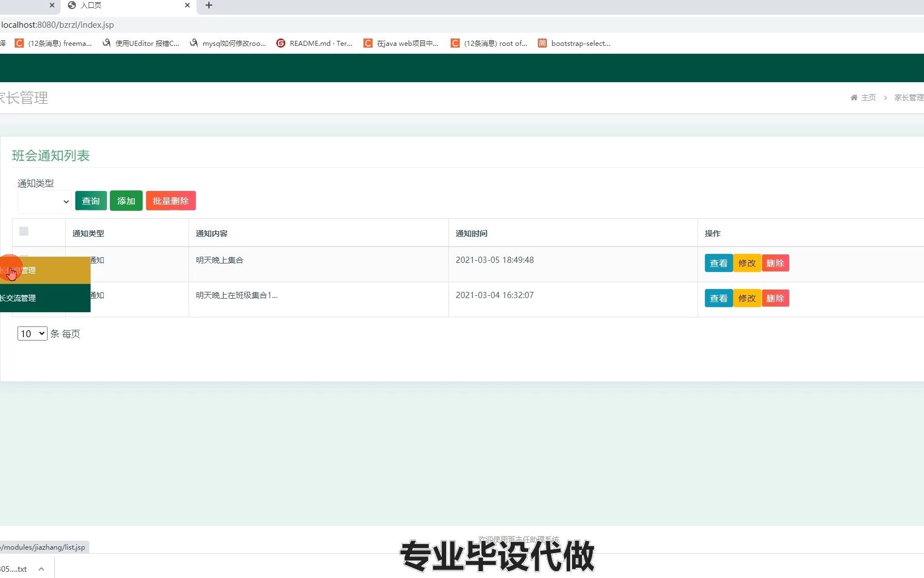Click the 查询 button
The width and height of the screenshot is (924, 578).
91,201
